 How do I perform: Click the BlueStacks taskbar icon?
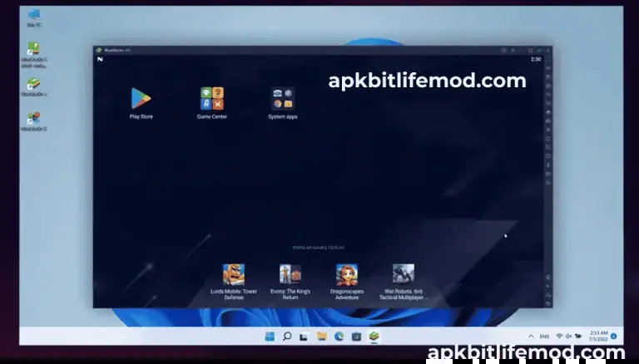pos(374,337)
